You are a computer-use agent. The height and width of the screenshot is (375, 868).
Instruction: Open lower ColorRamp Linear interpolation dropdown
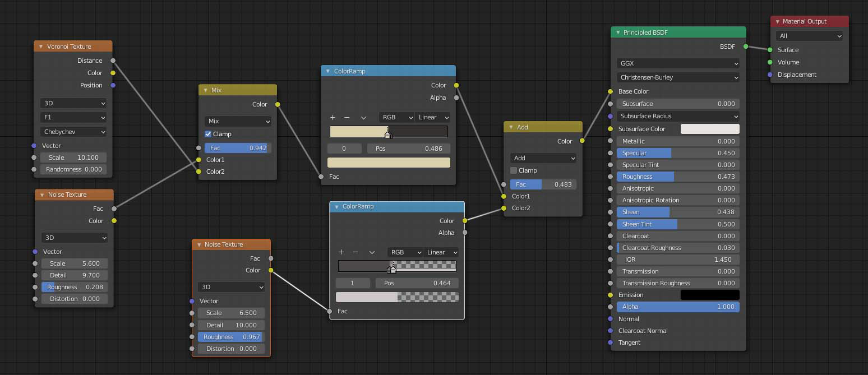[x=441, y=252]
